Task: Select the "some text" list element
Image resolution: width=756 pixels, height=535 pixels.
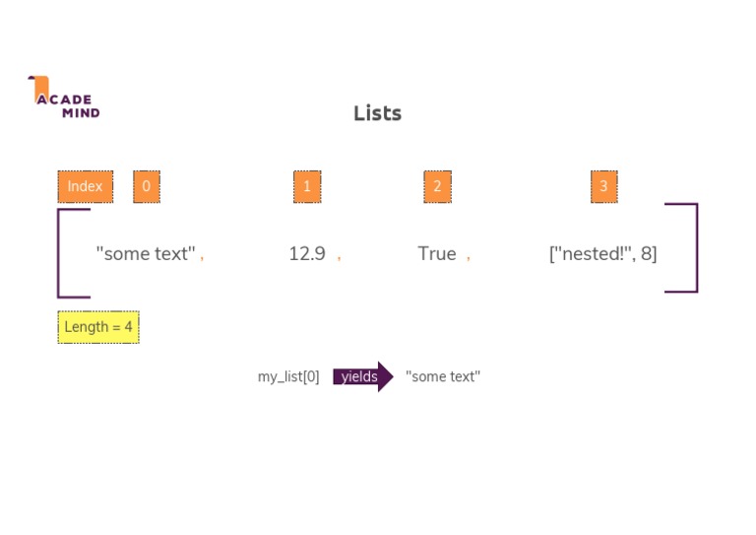Action: click(x=146, y=253)
